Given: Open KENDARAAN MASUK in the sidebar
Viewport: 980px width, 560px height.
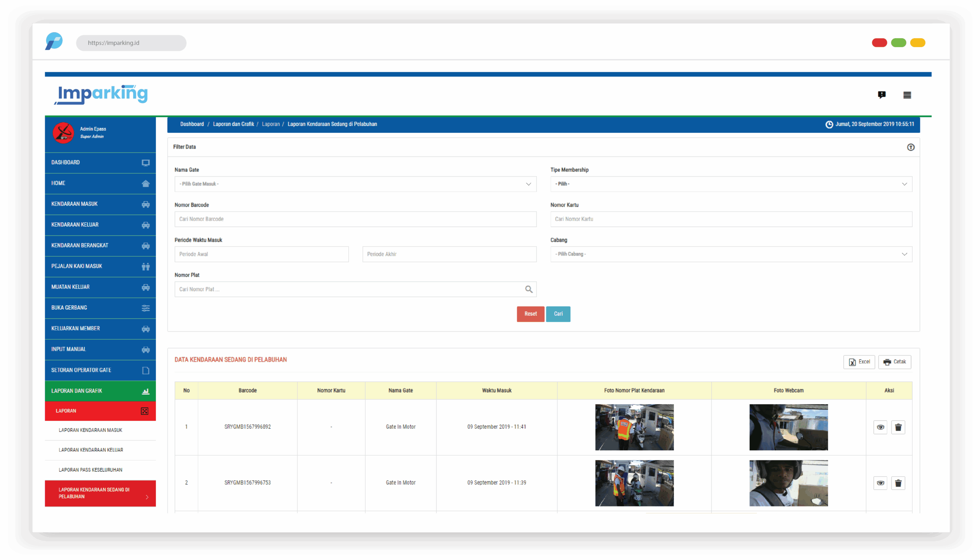Looking at the screenshot, I should tap(100, 204).
